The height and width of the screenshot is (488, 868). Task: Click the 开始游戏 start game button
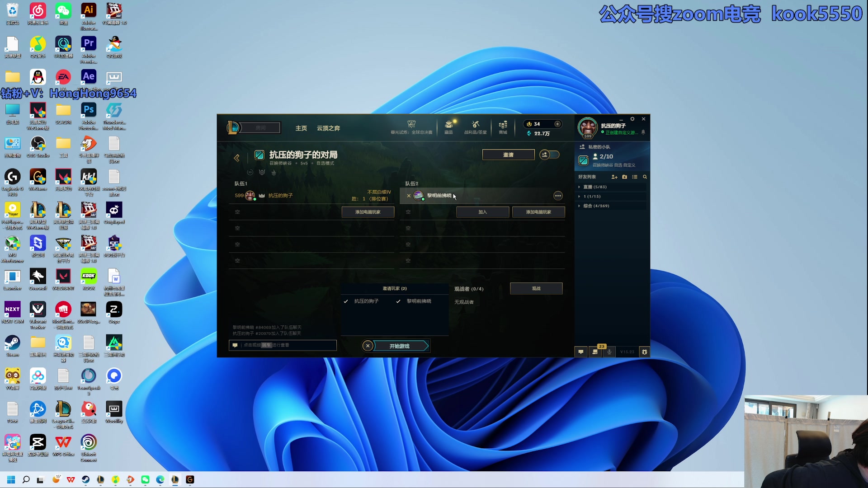click(x=400, y=346)
